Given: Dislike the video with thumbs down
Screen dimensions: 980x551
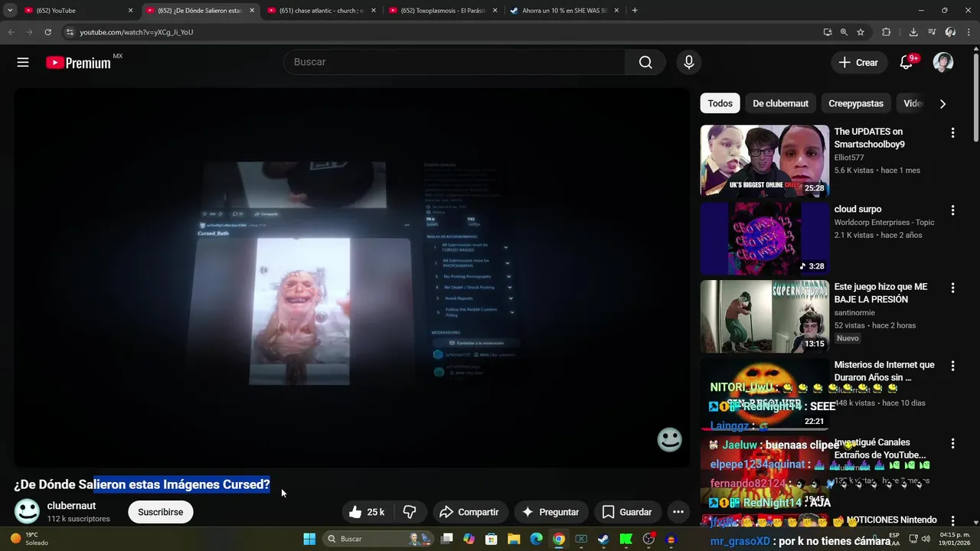Looking at the screenshot, I should point(410,512).
